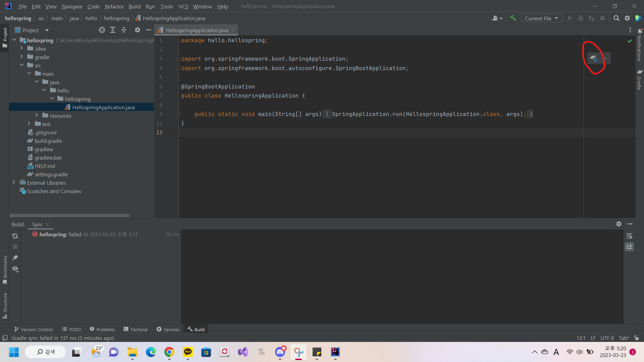Expand the resources folder
Viewport: 644px width, 362px height.
[37, 116]
